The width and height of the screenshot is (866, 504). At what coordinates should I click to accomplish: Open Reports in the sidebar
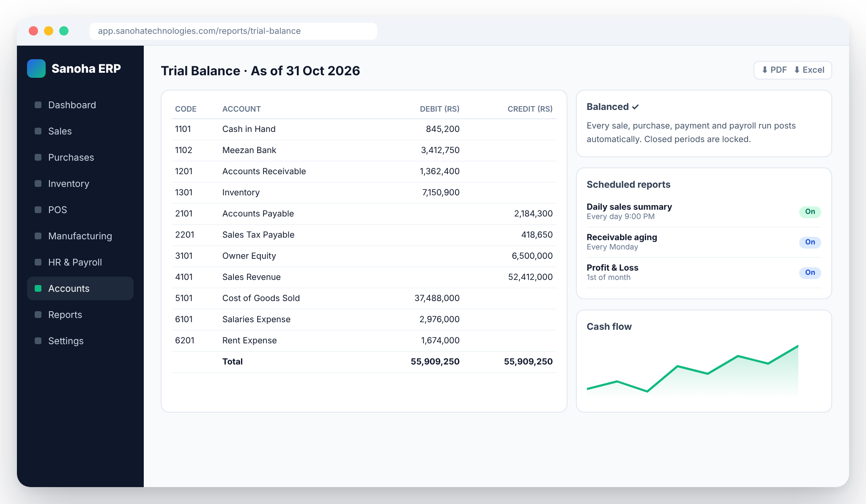[80, 315]
